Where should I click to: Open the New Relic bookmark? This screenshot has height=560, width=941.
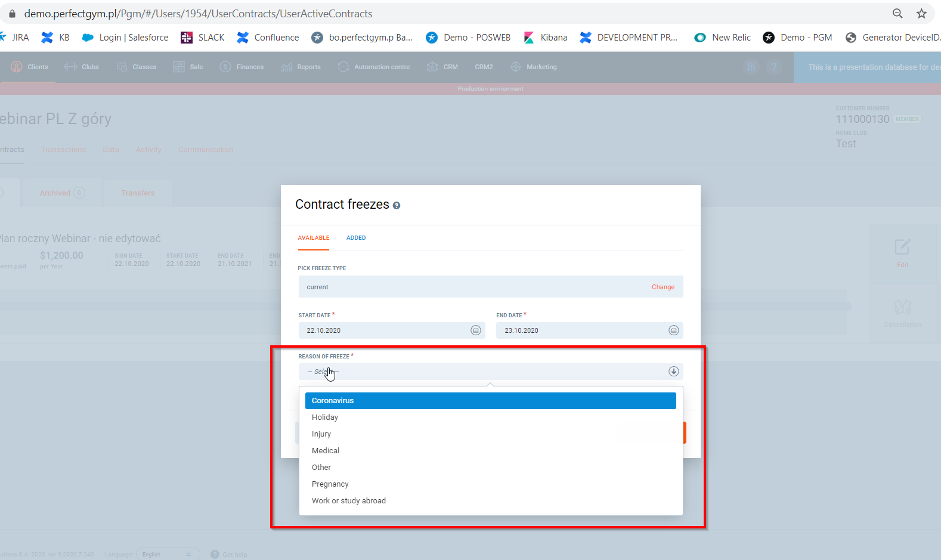point(723,38)
